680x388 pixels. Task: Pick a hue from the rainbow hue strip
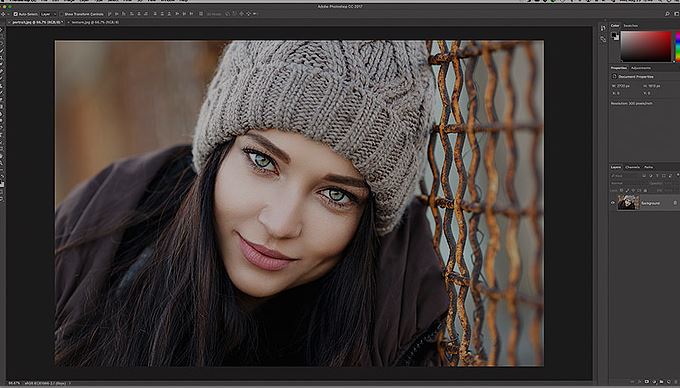click(677, 46)
